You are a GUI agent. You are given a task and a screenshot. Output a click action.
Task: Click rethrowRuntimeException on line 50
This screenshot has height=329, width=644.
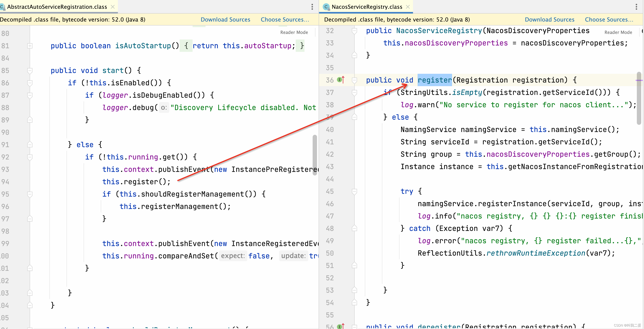[x=536, y=253]
